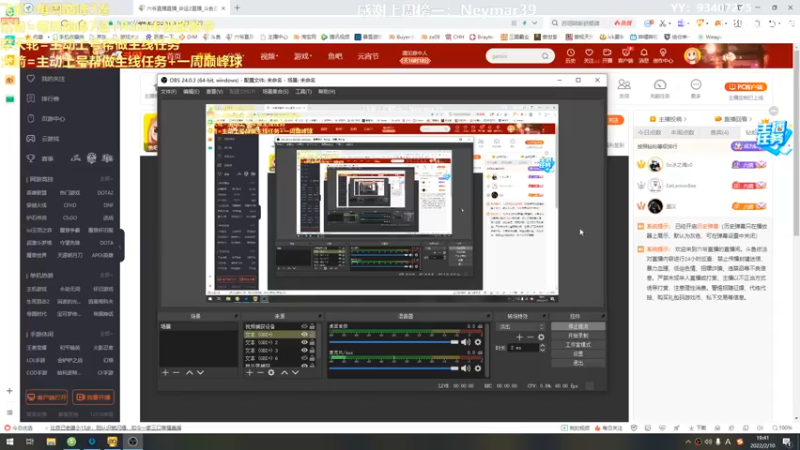Viewport: 800px width, 450px height.
Task: Add a scene transition with plus
Action: (519, 337)
